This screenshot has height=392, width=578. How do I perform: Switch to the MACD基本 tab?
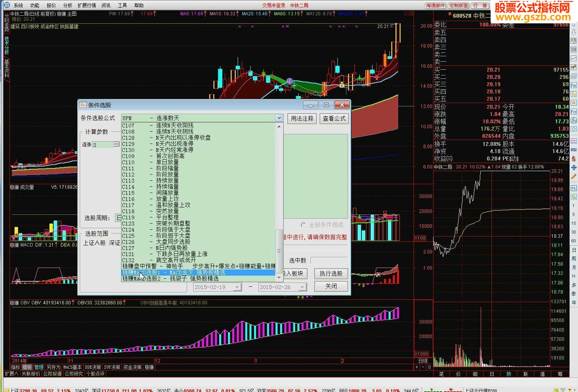pos(72,367)
